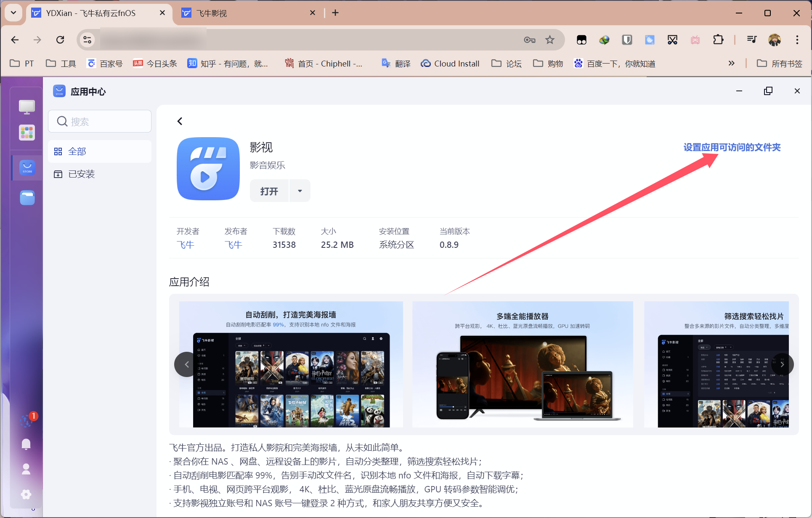Screen dimensions: 812x518
Task: Select the 已安装 category
Action: point(100,174)
